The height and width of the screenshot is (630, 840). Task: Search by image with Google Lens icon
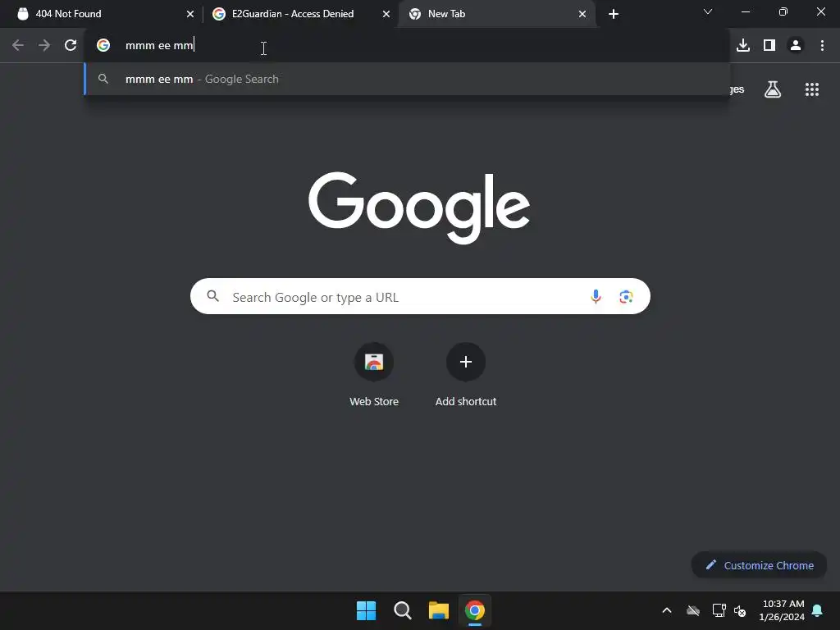coord(626,296)
